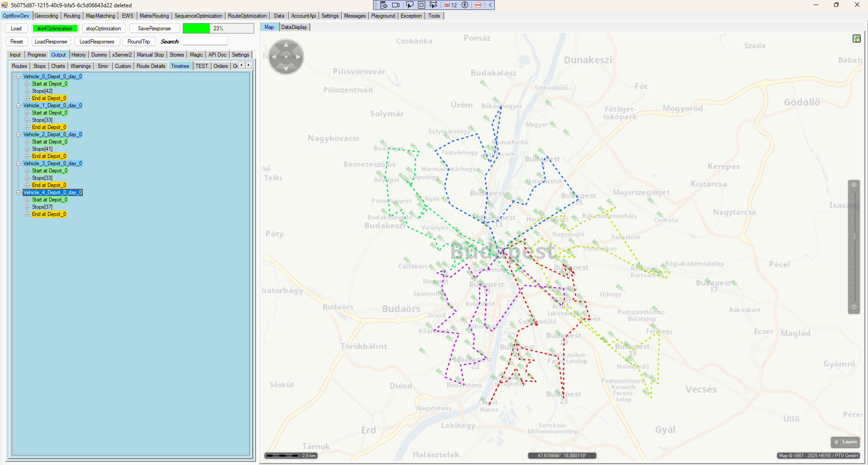Expand End at Depot_0 under Vehicle_4
Screen dimensions: 868x465
27,214
